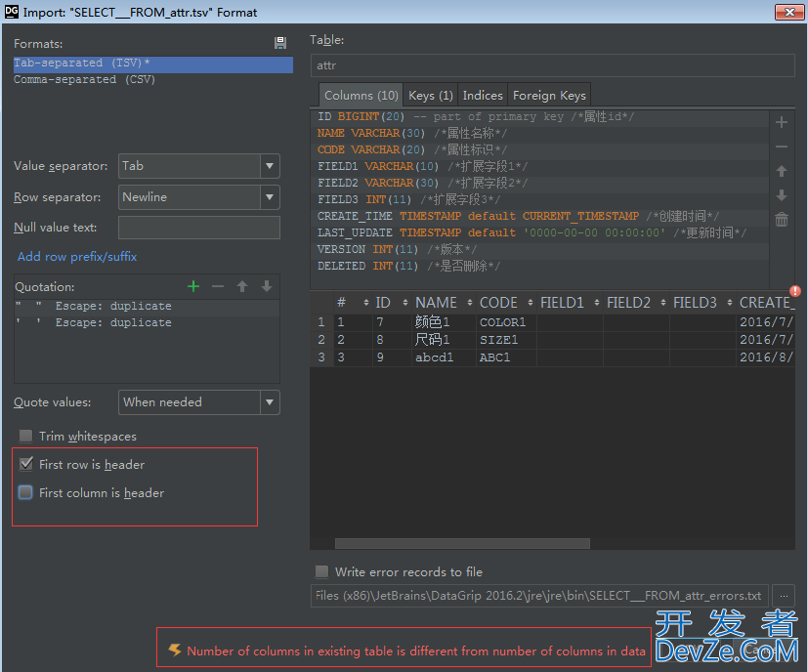
Task: Sort by FIELD2 column arrows
Action: pyautogui.click(x=662, y=303)
